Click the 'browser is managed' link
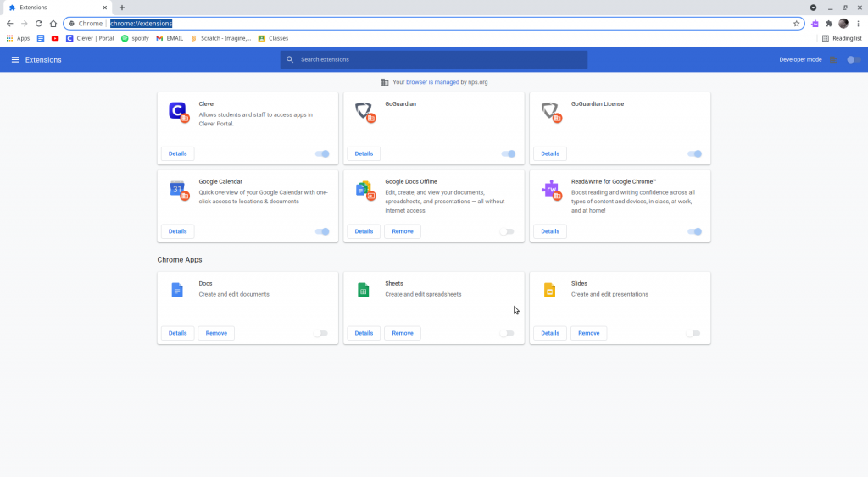This screenshot has height=477, width=868. pyautogui.click(x=432, y=82)
